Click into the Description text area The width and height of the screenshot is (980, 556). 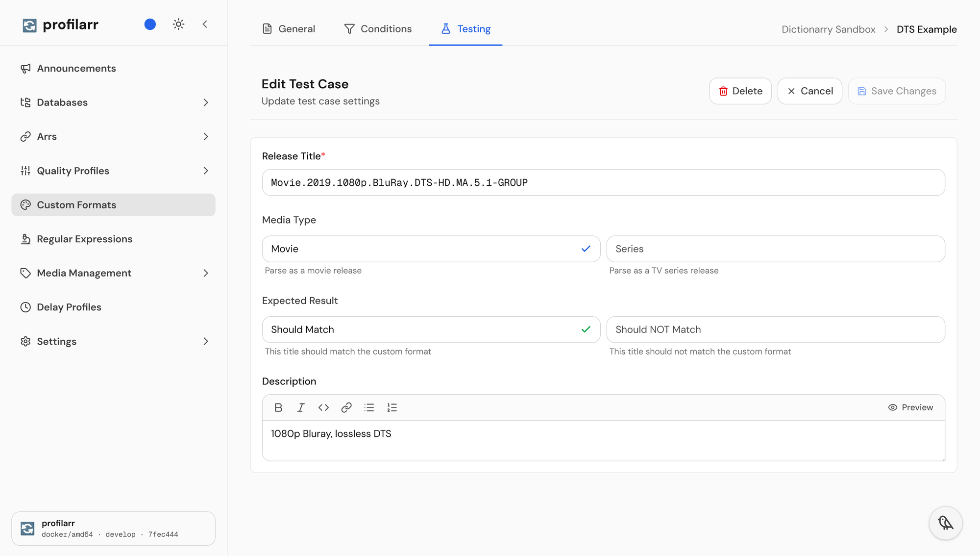[x=603, y=440]
